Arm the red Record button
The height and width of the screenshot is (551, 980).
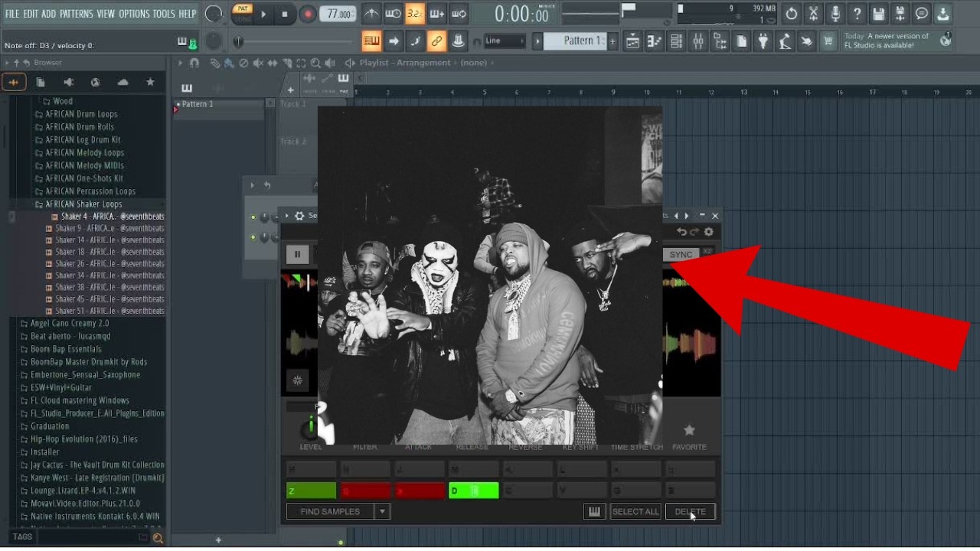(308, 14)
